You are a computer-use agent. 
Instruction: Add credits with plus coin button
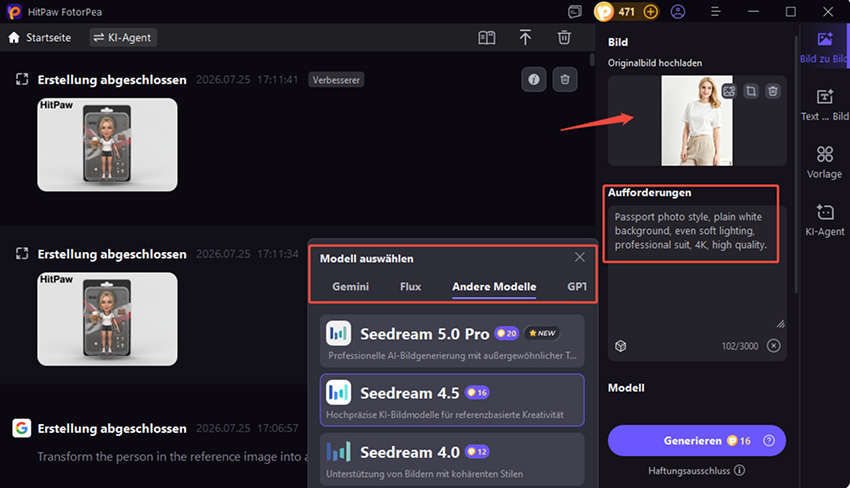(651, 11)
